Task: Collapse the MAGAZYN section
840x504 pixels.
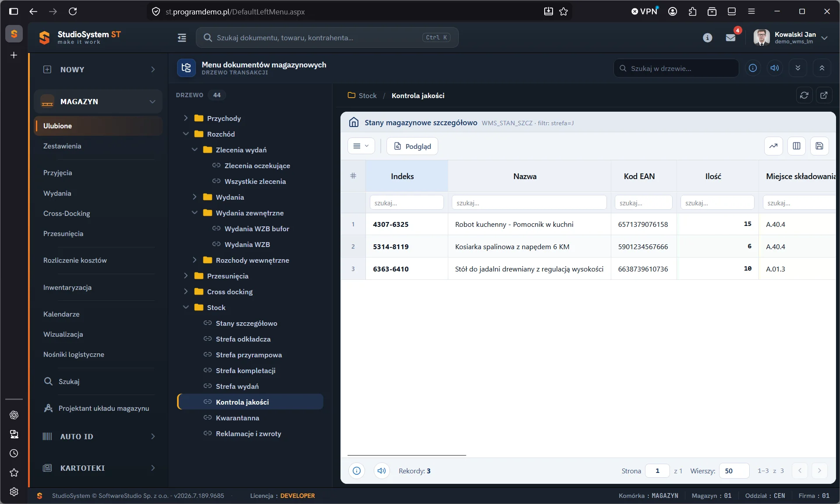Action: point(98,102)
